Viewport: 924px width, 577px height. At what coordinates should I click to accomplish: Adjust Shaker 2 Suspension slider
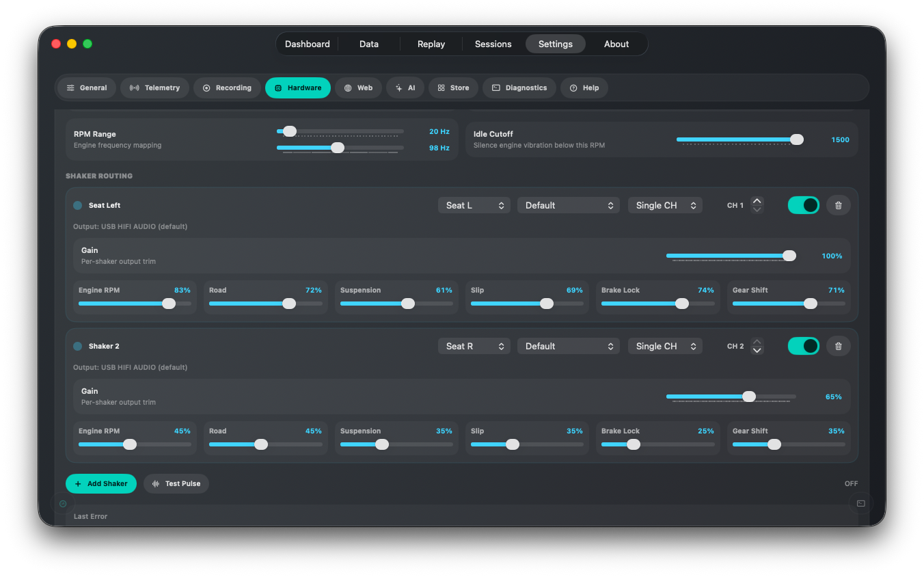tap(396, 444)
